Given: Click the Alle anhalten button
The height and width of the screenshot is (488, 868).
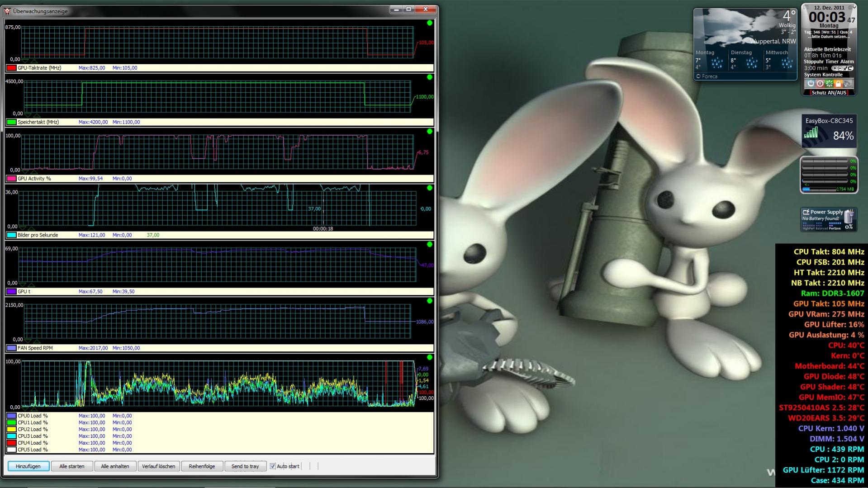Looking at the screenshot, I should (x=115, y=466).
